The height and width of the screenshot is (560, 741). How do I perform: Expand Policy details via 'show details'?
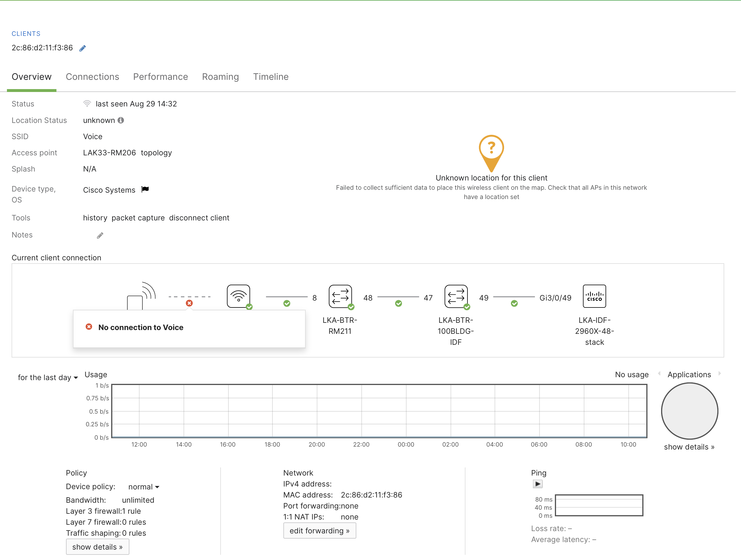pos(98,547)
